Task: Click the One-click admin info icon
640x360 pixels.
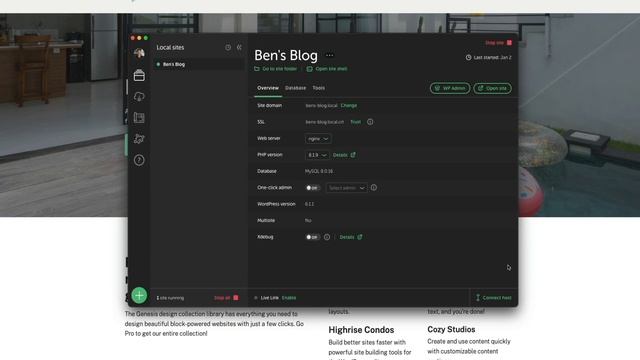Action: (x=373, y=187)
